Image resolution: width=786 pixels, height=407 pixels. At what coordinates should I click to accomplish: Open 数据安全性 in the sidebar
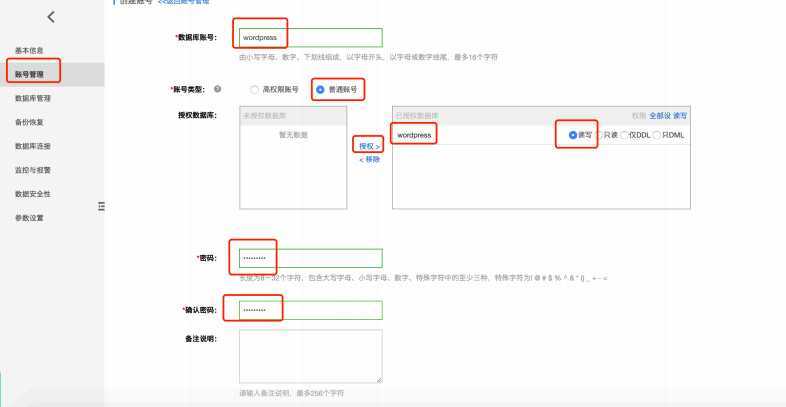[33, 194]
